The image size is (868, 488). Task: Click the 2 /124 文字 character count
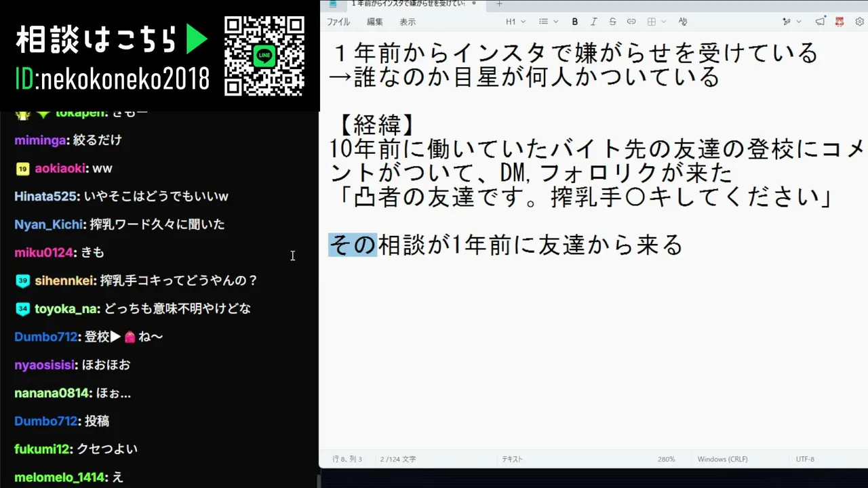pyautogui.click(x=398, y=459)
